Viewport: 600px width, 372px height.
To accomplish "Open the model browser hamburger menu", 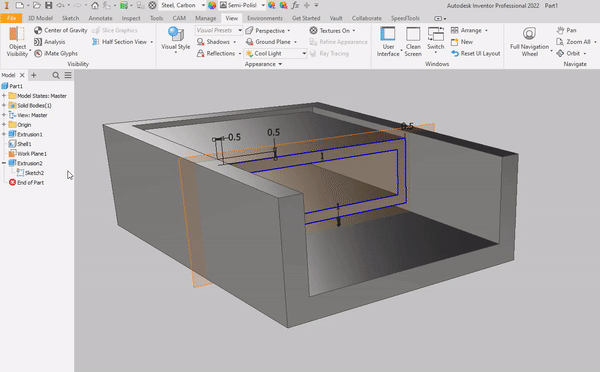I will [x=68, y=75].
